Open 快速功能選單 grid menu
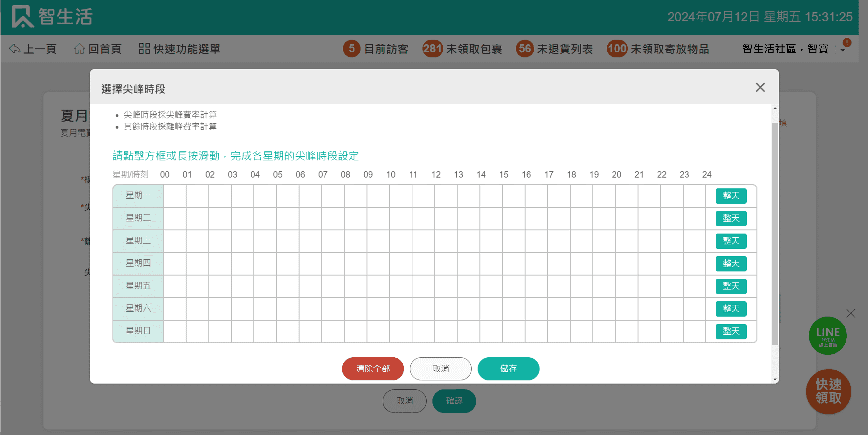868x435 pixels. [x=179, y=49]
